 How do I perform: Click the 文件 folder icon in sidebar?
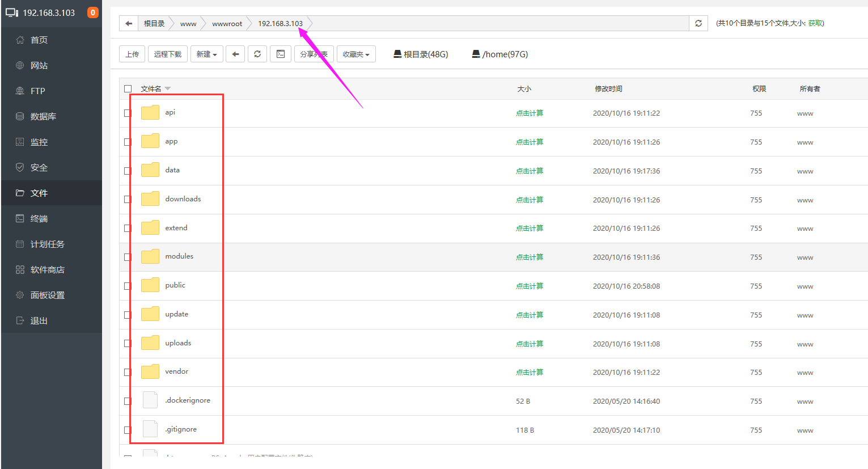point(20,193)
